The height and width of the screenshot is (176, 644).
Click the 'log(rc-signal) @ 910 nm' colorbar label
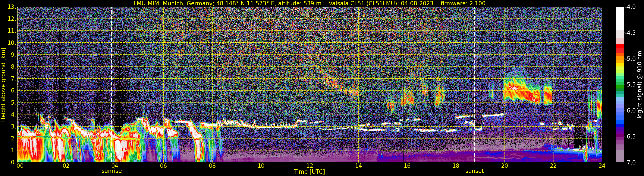point(640,85)
